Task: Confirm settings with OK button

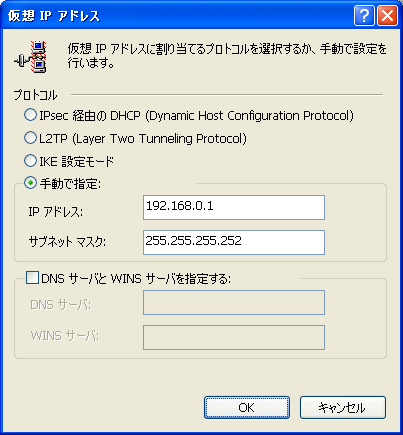Action: (x=247, y=407)
